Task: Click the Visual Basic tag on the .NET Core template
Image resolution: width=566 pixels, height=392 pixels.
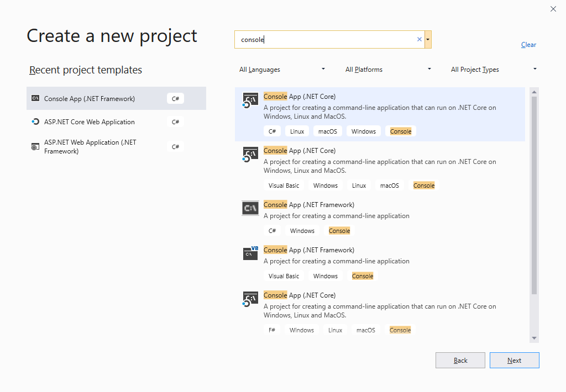Action: 284,186
